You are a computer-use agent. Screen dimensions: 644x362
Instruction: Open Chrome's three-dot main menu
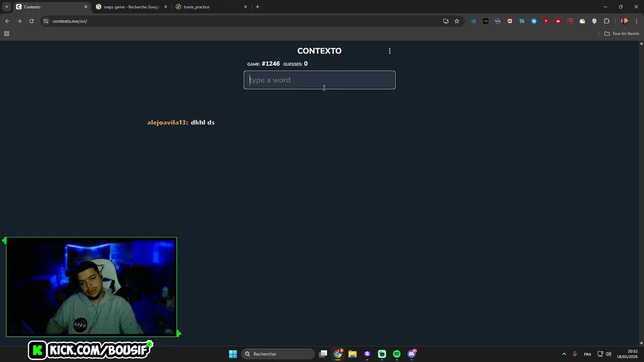point(636,21)
